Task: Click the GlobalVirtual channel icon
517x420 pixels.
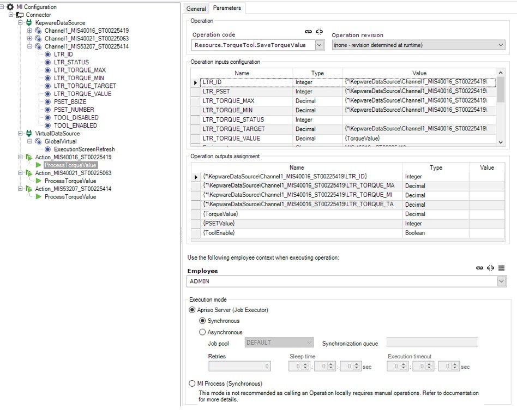Action: [x=38, y=141]
